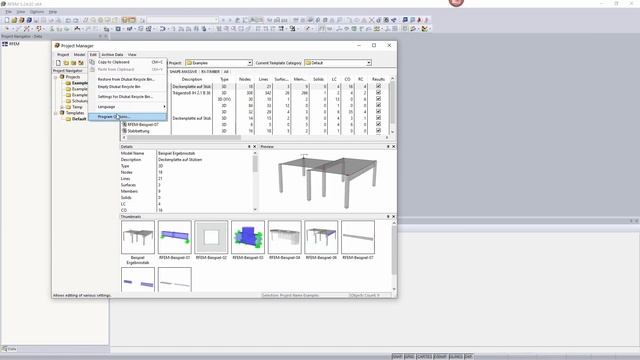Toggle OSNAP in the status bar
The height and width of the screenshot is (360, 640).
pos(440,357)
